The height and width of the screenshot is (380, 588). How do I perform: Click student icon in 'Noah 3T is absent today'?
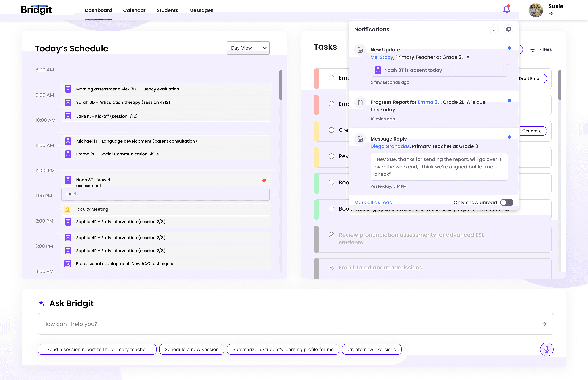378,70
